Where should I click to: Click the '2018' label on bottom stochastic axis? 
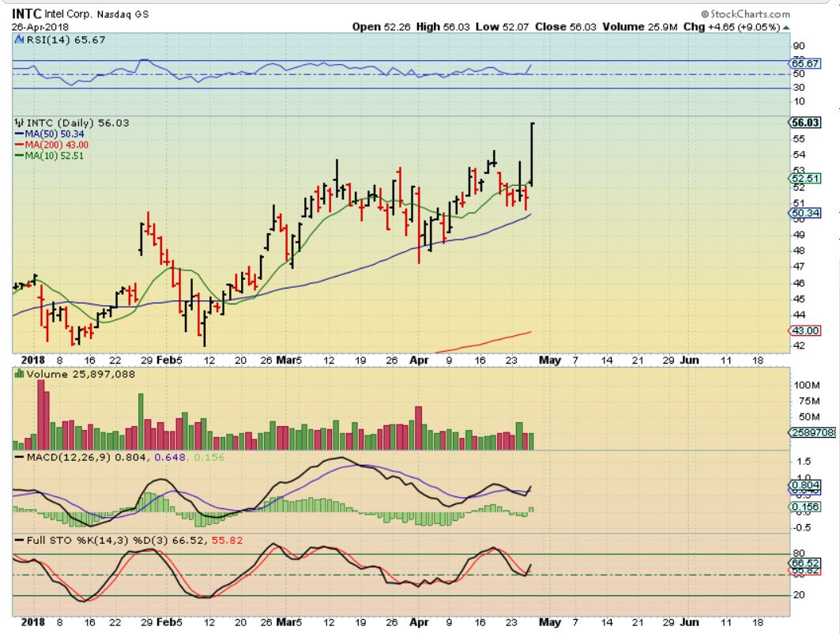pyautogui.click(x=32, y=622)
